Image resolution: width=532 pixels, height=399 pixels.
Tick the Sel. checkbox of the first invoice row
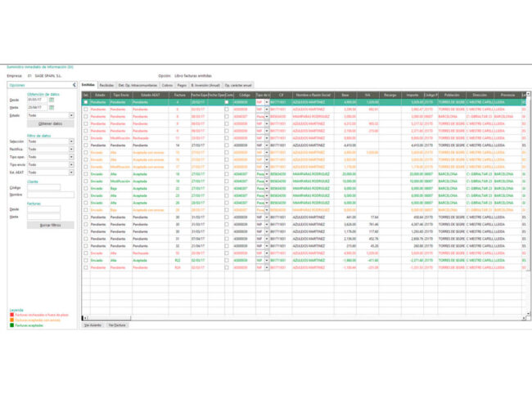click(85, 102)
